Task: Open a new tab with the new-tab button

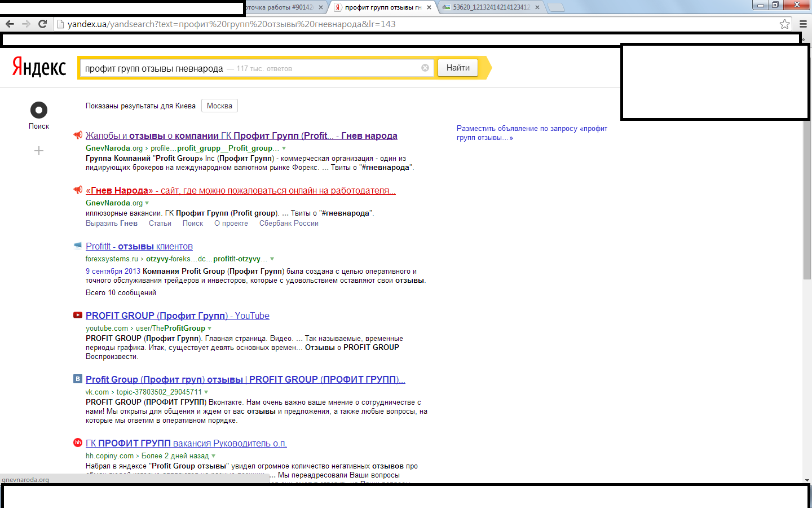Action: point(556,7)
